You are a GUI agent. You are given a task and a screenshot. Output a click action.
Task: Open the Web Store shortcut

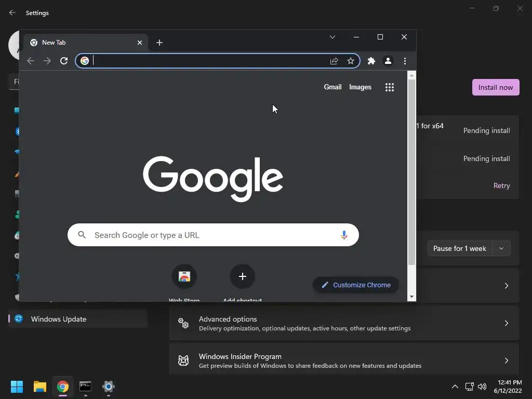click(x=184, y=283)
